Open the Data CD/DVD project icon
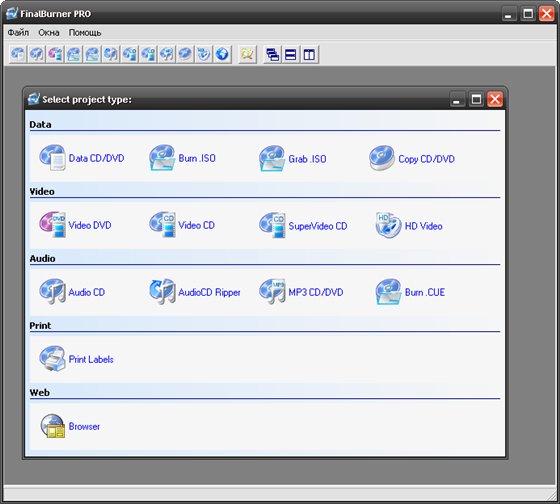Viewport: 560px width, 504px height. click(52, 158)
